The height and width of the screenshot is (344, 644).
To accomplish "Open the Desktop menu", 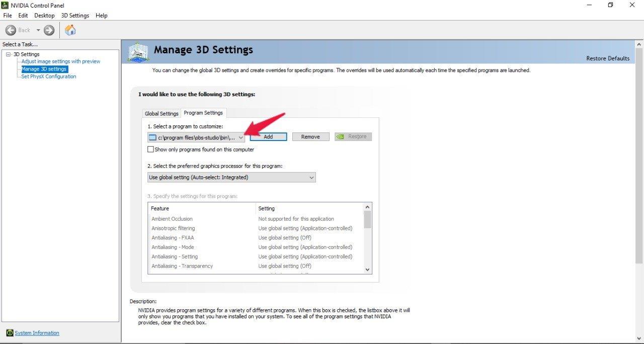I will (x=44, y=16).
